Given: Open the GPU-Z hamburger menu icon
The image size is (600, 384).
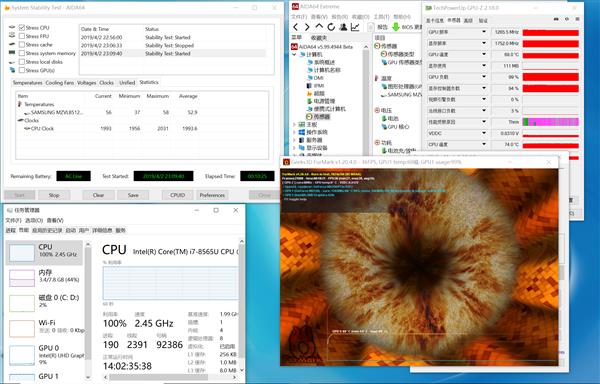Looking at the screenshot, I should click(577, 19).
